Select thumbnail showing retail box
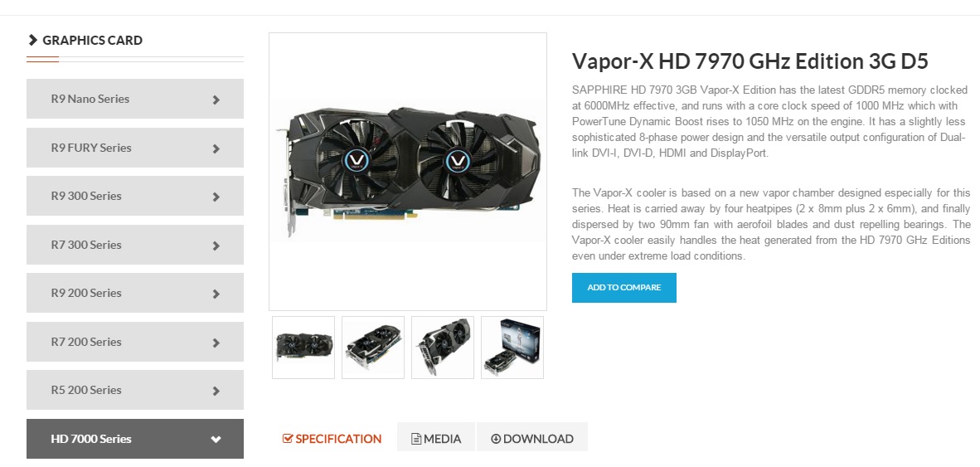Image resolution: width=980 pixels, height=467 pixels. tap(512, 348)
